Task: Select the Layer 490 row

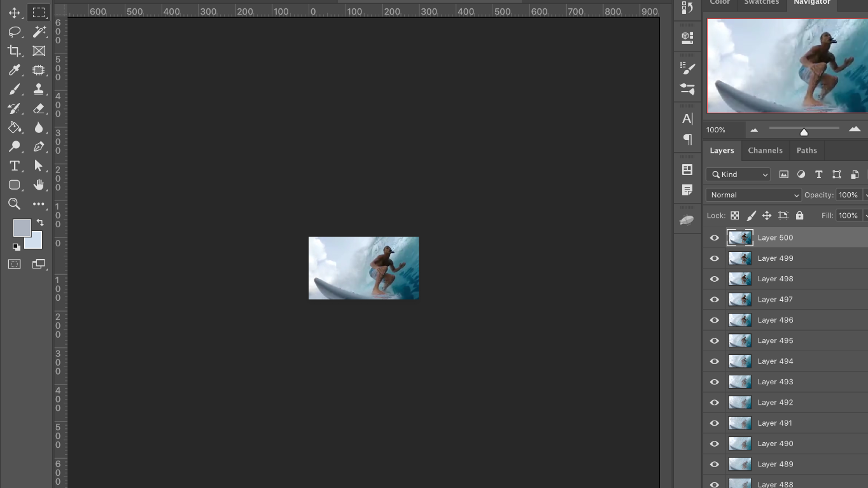Action: [786, 443]
